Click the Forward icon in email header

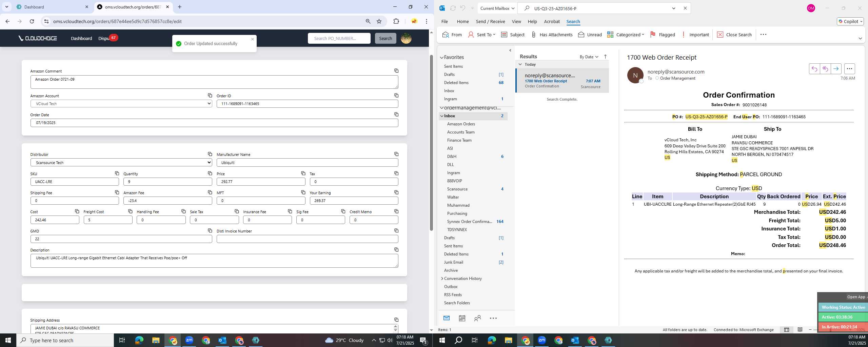click(836, 69)
